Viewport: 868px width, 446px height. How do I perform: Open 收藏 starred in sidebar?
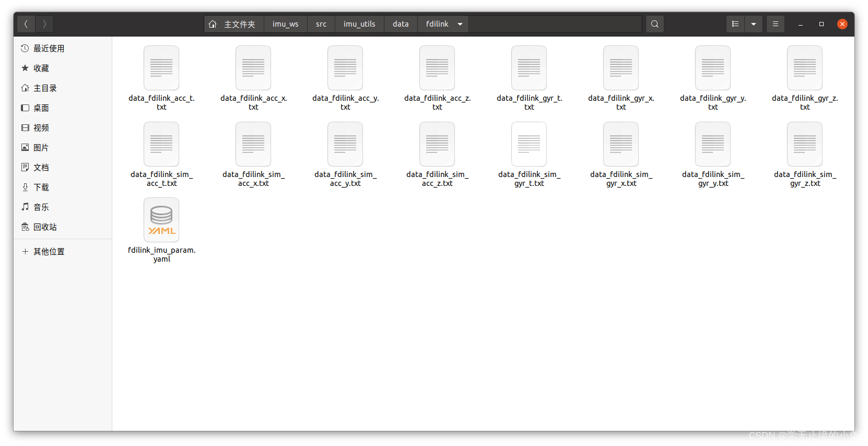coord(63,68)
